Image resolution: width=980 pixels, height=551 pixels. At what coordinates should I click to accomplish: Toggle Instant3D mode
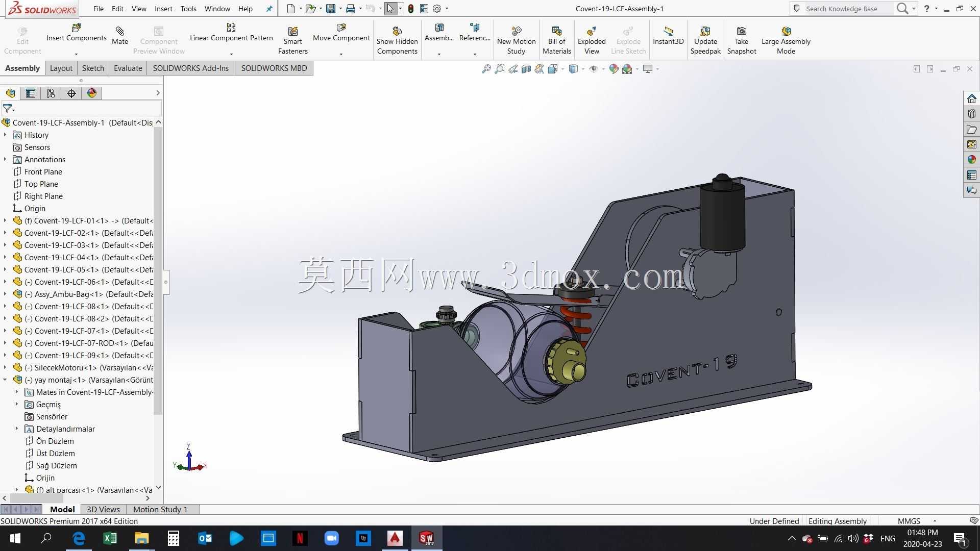coord(668,36)
